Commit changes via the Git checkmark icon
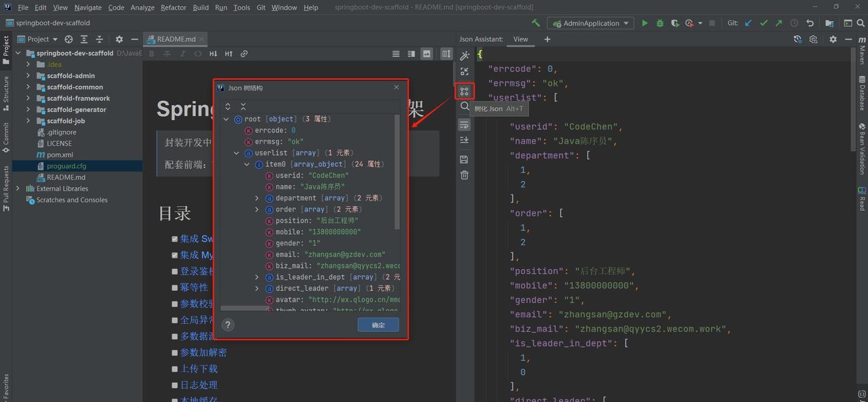Screen dimensions: 868x402 tap(762, 22)
